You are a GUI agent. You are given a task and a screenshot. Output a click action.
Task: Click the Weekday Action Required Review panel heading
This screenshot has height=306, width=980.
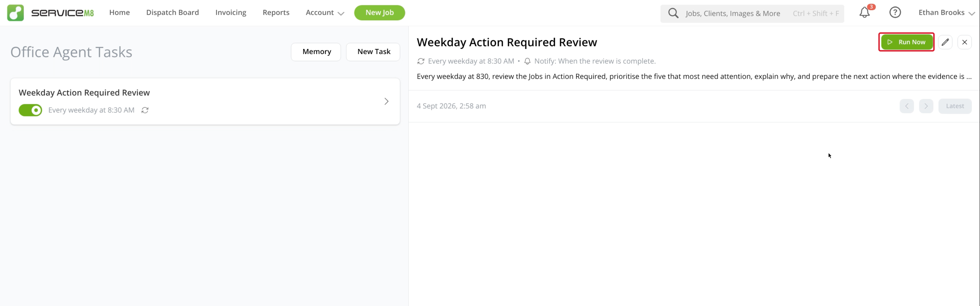point(507,42)
